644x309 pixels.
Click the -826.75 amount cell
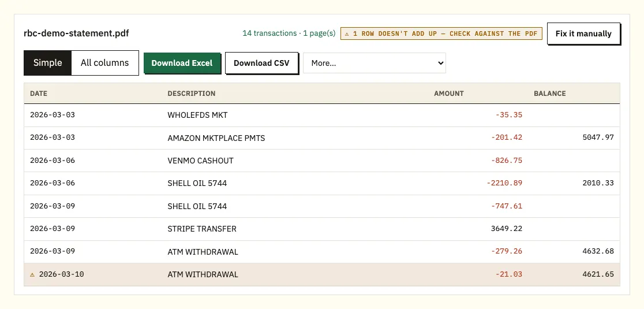coord(507,161)
